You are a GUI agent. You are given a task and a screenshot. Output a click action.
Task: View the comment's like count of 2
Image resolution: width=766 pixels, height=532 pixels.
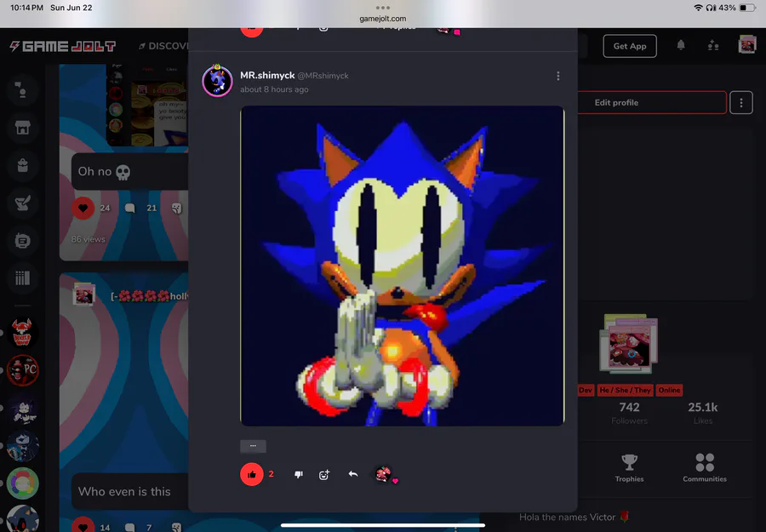pyautogui.click(x=272, y=474)
